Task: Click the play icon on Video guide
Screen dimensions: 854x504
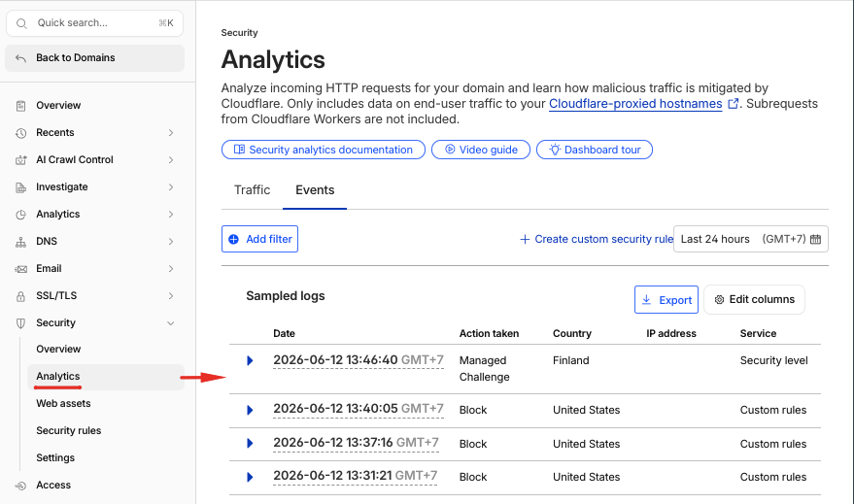Action: [x=450, y=150]
